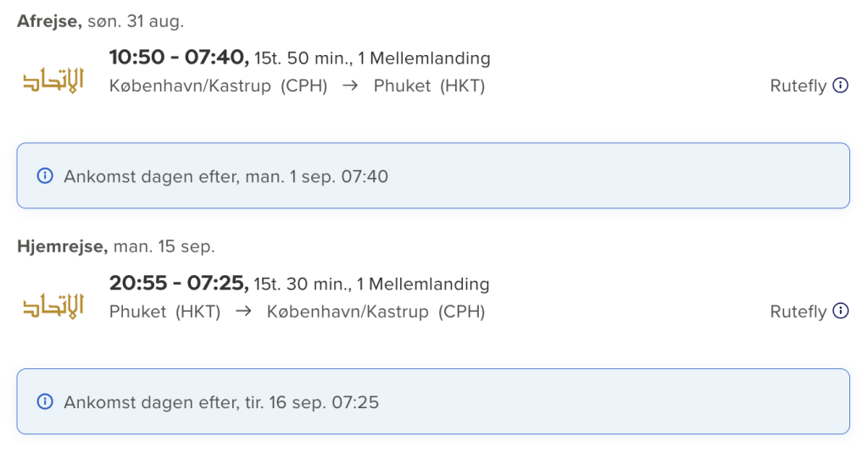This screenshot has height=453, width=868.
Task: Click the arrival notice for tir. 16 sep. 07:25
Action: pos(433,401)
